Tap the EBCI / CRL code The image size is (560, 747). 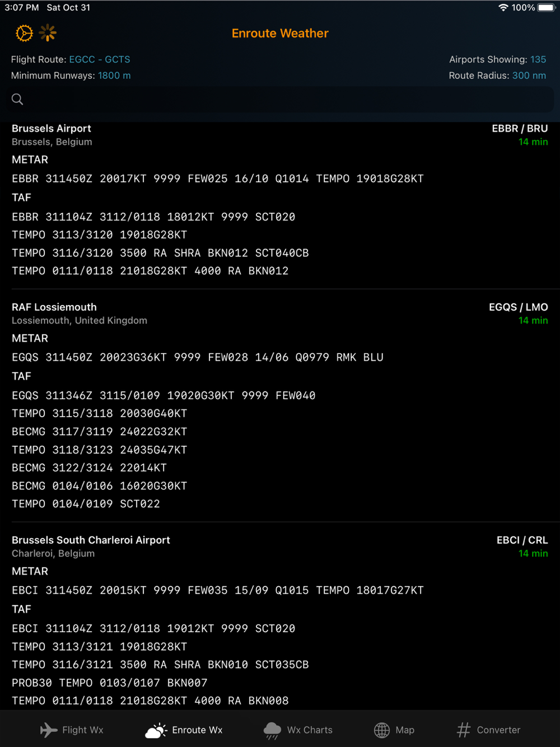pyautogui.click(x=522, y=540)
